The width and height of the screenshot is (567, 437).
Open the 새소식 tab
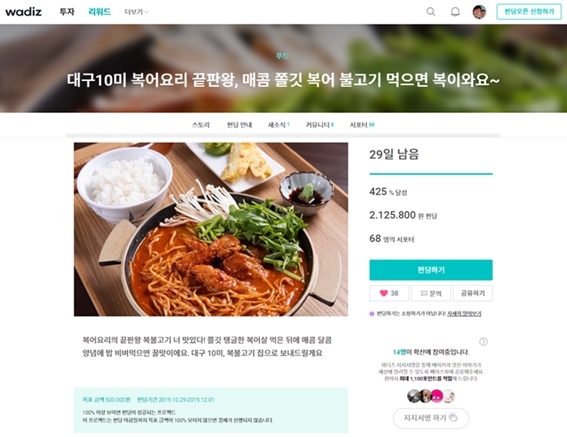(279, 125)
